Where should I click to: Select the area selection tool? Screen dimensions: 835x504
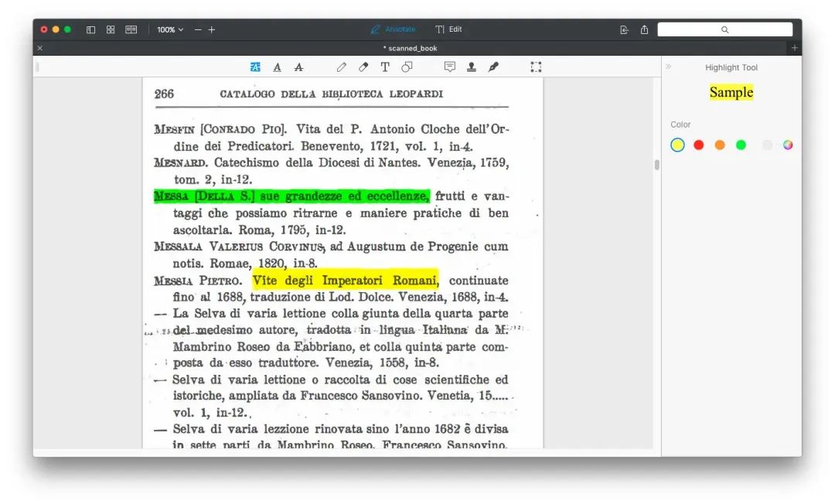click(x=537, y=67)
